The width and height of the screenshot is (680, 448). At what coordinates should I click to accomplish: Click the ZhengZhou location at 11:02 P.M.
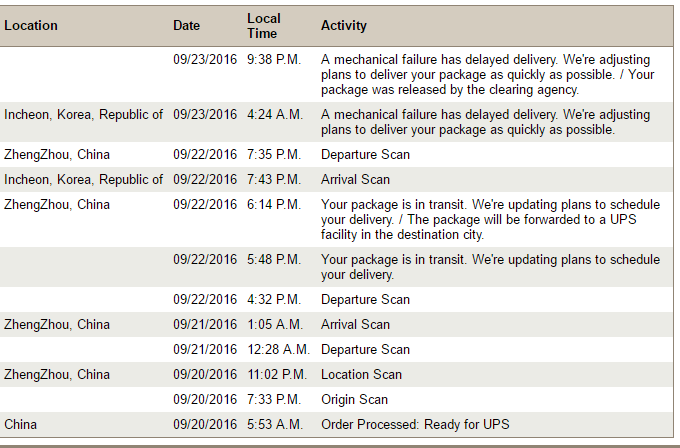(57, 375)
